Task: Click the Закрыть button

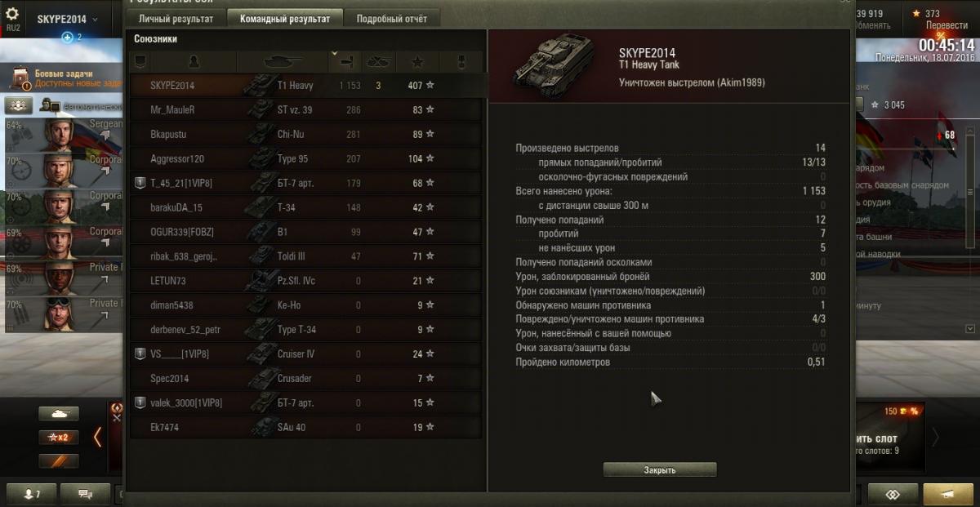Action: pos(660,470)
